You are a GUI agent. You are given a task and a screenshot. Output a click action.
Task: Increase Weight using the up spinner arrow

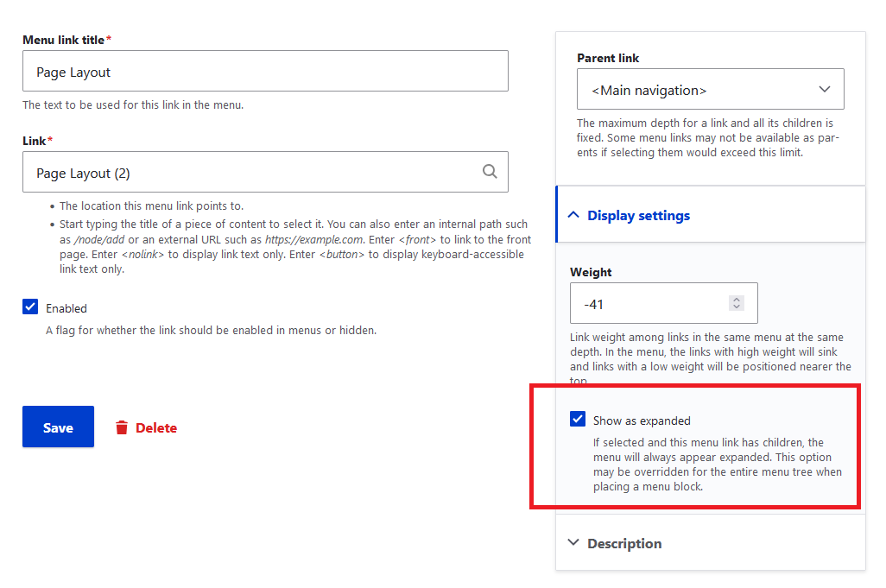point(736,299)
